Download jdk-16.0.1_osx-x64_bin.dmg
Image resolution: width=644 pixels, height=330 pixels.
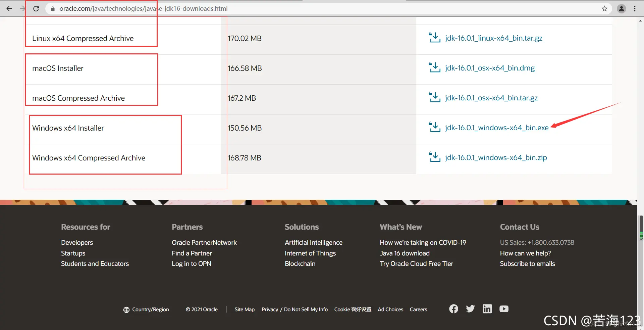click(x=490, y=68)
